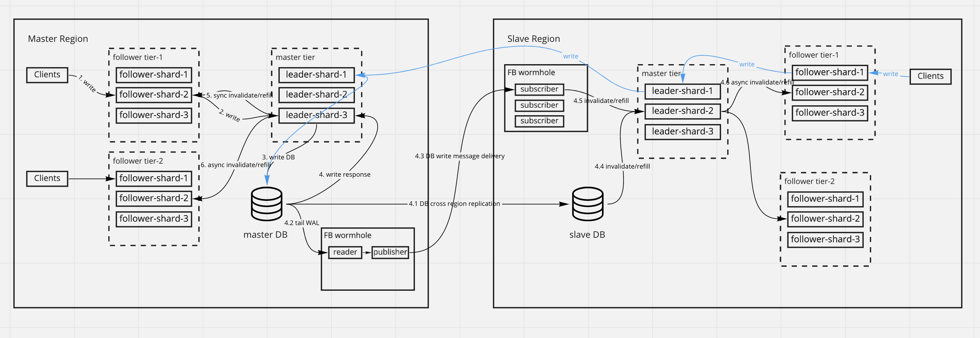The image size is (980, 338).
Task: Click blue 'write' label beside Slave Region Clients
Action: [890, 74]
